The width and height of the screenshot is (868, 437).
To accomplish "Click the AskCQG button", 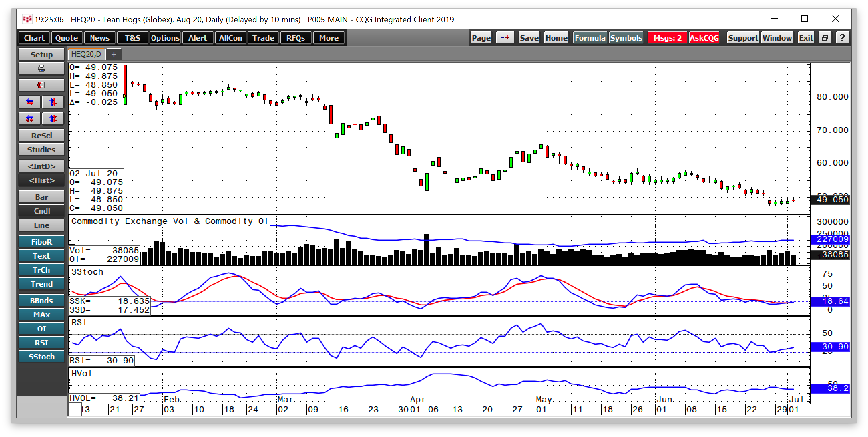I will pos(704,38).
